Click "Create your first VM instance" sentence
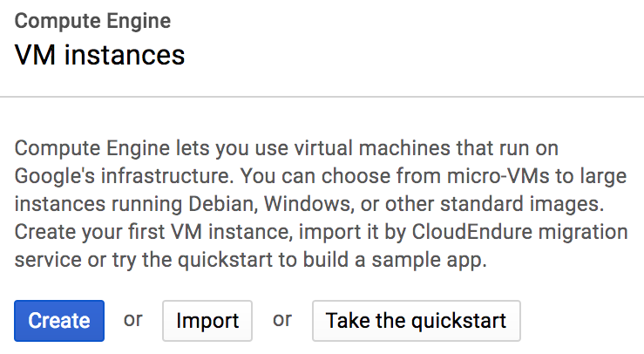 point(138,233)
